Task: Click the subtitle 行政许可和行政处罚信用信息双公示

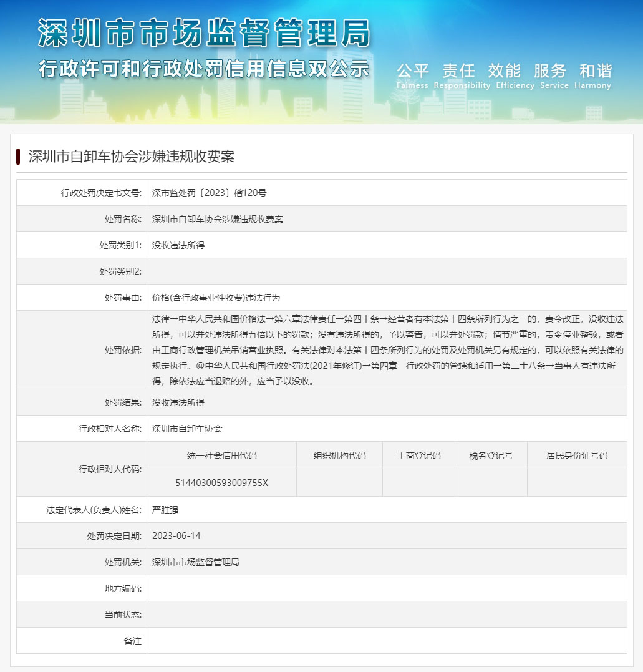Action: point(204,69)
